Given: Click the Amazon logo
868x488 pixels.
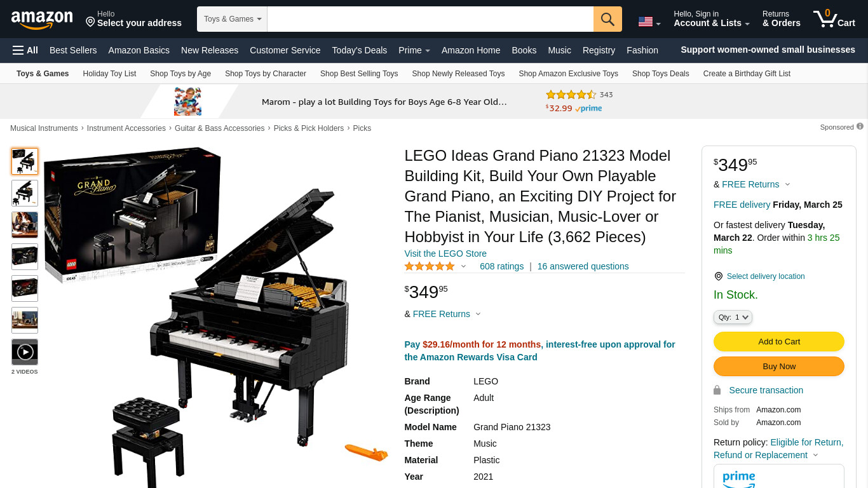Looking at the screenshot, I should coord(42,20).
